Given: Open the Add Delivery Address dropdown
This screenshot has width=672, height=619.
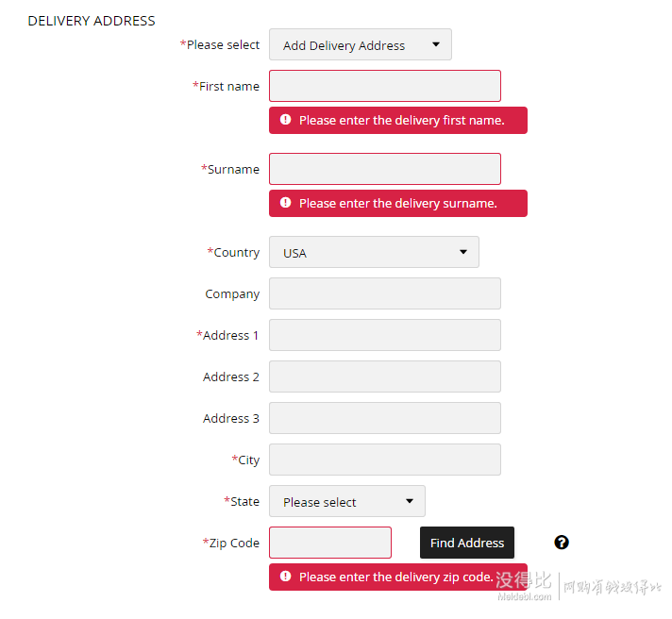Looking at the screenshot, I should pos(361,44).
